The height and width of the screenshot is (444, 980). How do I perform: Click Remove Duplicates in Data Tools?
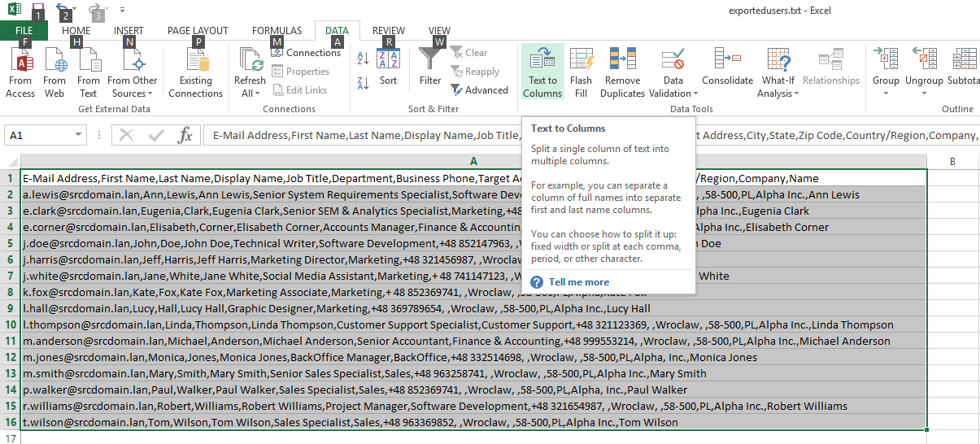click(x=623, y=72)
